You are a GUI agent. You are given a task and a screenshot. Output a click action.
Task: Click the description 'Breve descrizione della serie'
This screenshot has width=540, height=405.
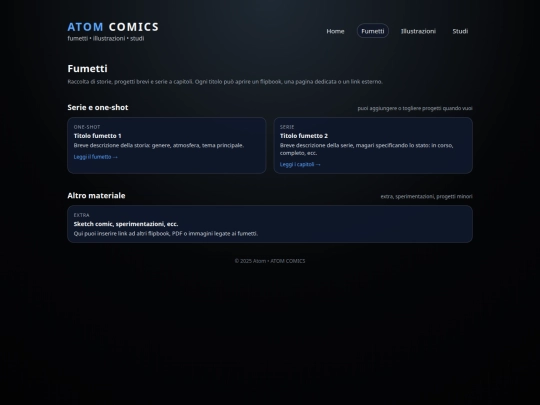[x=366, y=149]
